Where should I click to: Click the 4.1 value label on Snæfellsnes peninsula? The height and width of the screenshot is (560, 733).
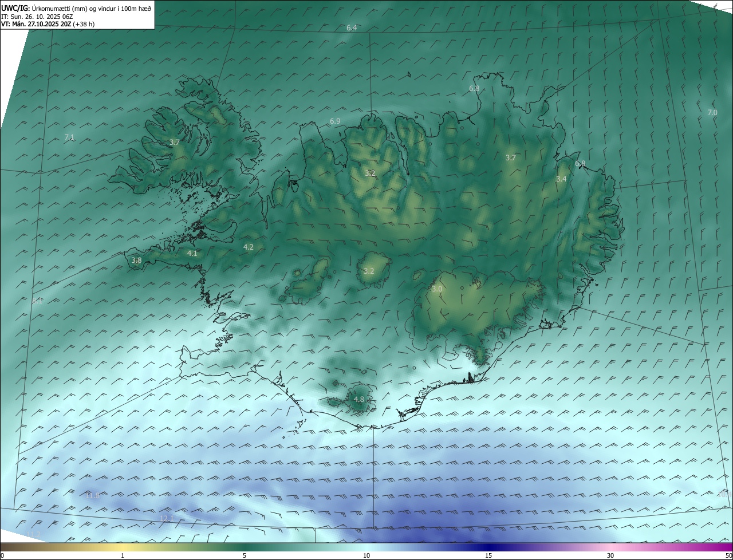pos(192,253)
